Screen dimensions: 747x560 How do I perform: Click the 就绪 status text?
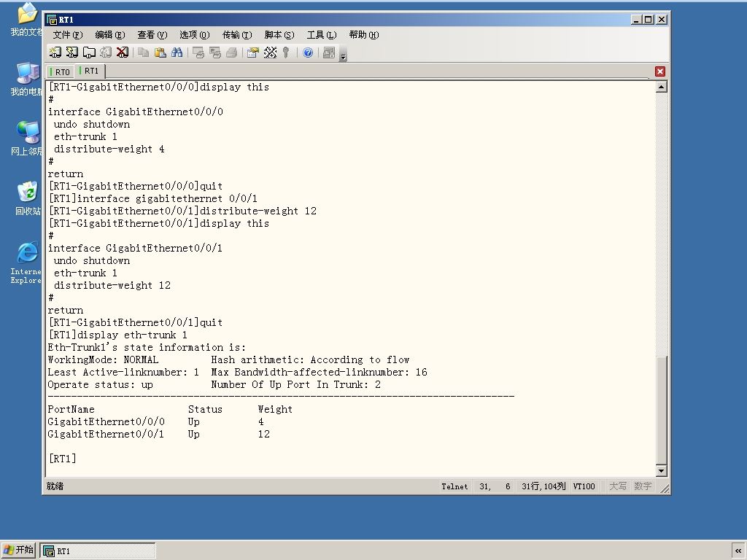55,486
